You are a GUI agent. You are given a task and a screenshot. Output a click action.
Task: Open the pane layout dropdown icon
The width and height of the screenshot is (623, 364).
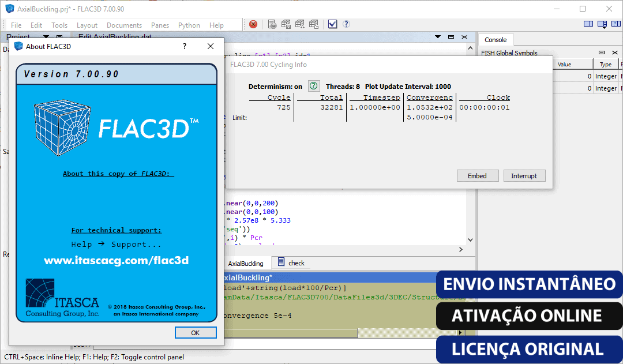pos(602,25)
